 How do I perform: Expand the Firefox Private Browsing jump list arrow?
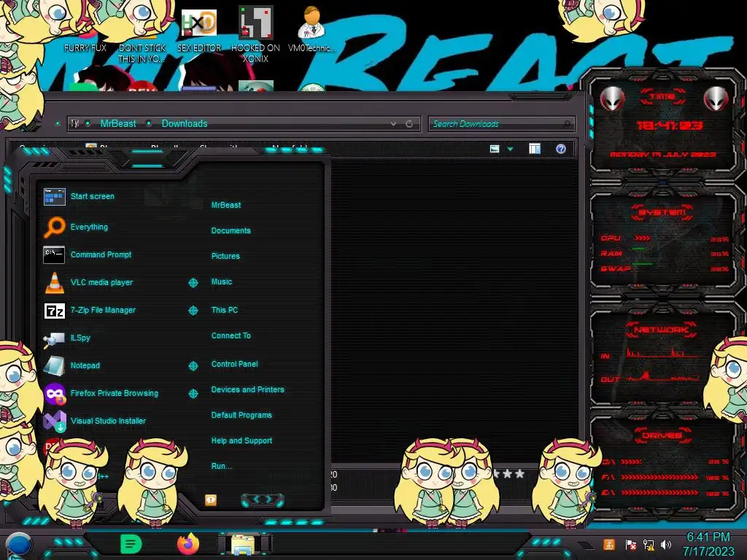(193, 394)
